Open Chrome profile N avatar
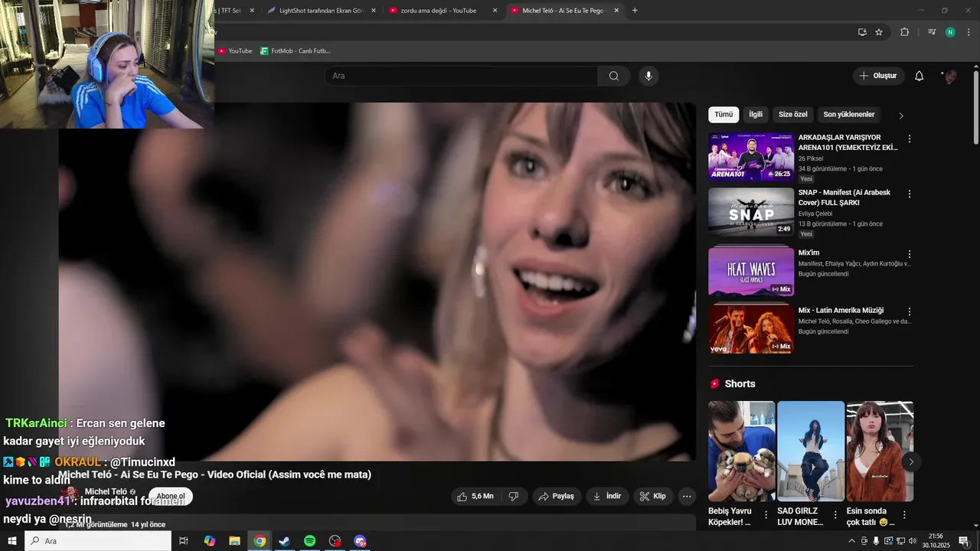The image size is (980, 551). [950, 32]
